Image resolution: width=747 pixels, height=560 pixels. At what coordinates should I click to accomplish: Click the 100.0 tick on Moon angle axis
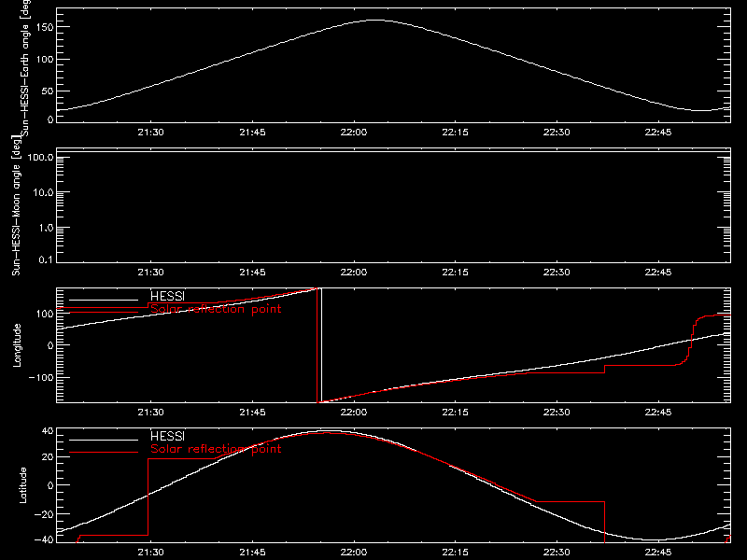click(x=41, y=157)
